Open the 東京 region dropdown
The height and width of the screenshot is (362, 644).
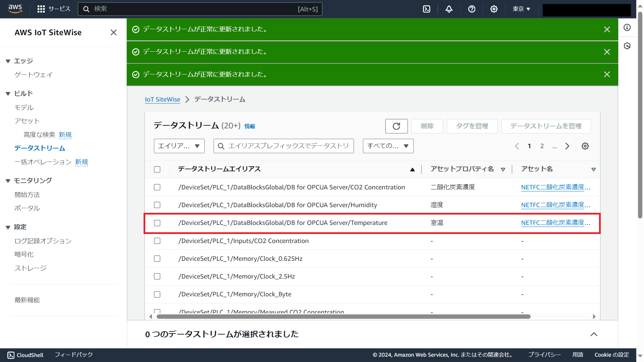click(x=521, y=9)
